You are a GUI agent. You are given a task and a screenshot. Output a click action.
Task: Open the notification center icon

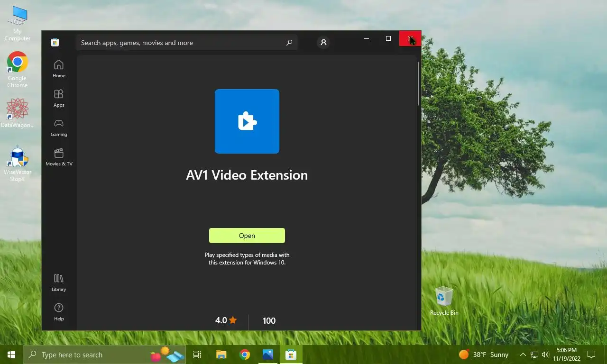[x=591, y=355]
